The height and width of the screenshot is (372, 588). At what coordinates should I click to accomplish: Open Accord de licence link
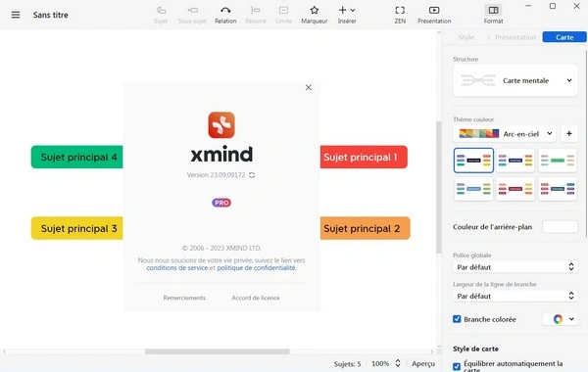(256, 298)
